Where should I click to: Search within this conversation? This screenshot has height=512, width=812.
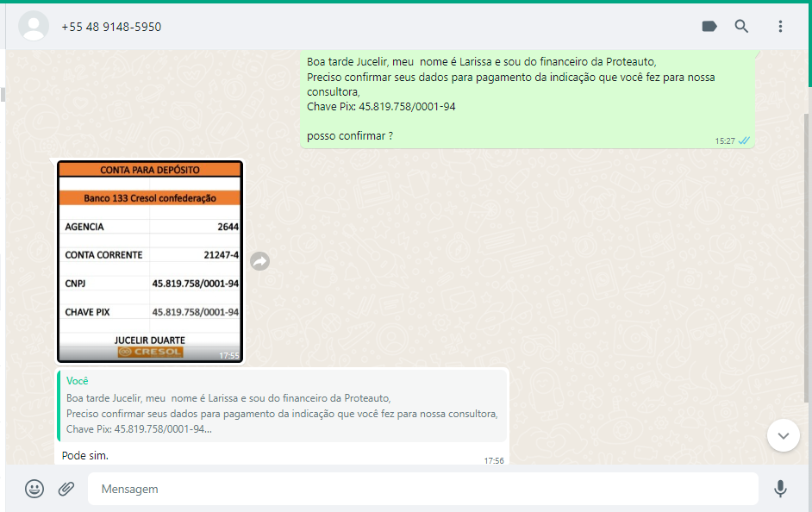pos(741,27)
